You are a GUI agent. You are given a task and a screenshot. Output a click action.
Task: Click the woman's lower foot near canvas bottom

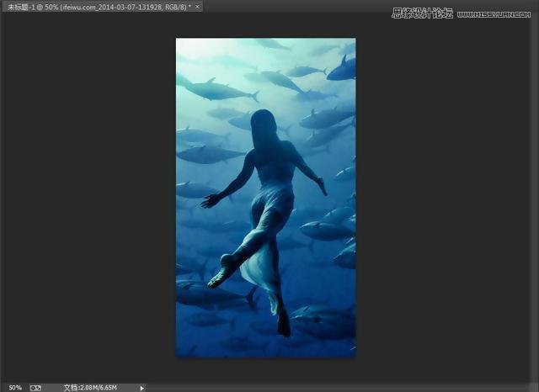(x=284, y=324)
